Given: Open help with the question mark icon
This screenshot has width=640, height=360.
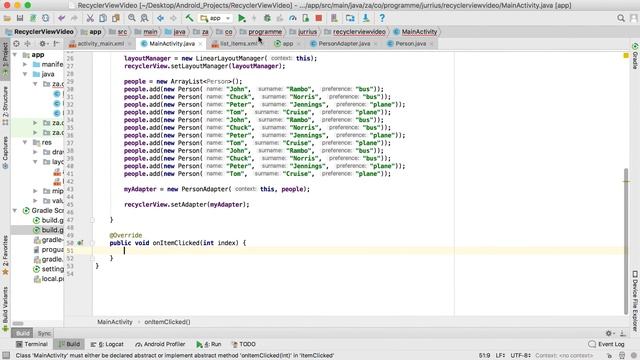Looking at the screenshot, I should pyautogui.click(x=382, y=18).
